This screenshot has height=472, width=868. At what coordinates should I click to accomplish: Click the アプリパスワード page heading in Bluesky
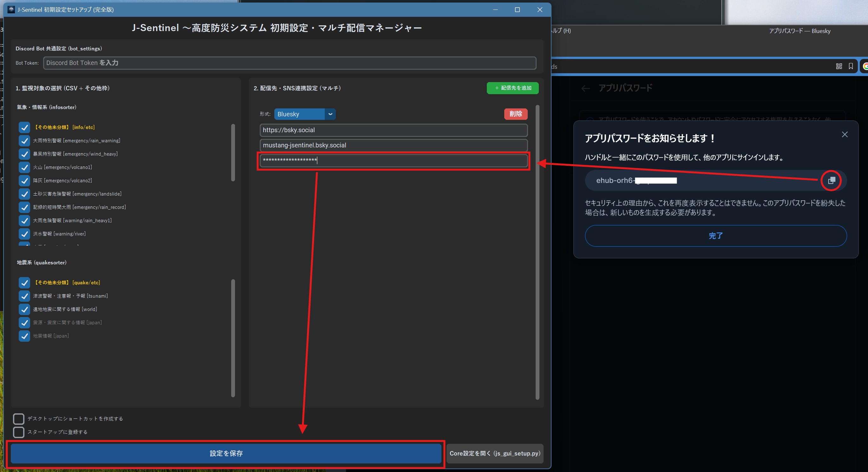click(x=625, y=88)
